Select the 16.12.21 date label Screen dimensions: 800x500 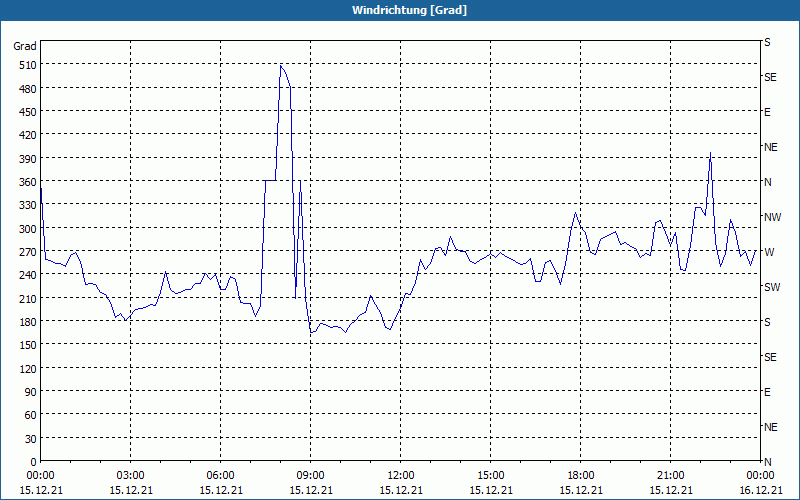tap(760, 490)
